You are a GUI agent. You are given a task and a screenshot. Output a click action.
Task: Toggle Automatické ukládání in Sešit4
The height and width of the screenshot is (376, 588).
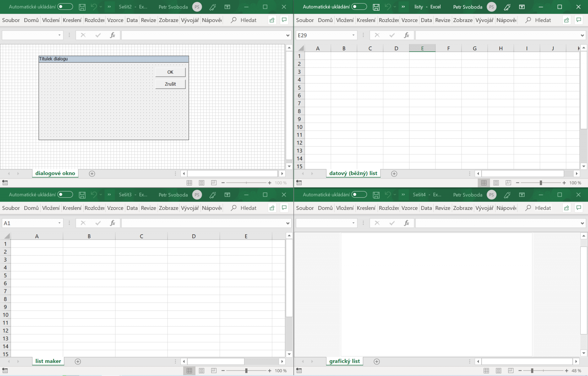359,195
